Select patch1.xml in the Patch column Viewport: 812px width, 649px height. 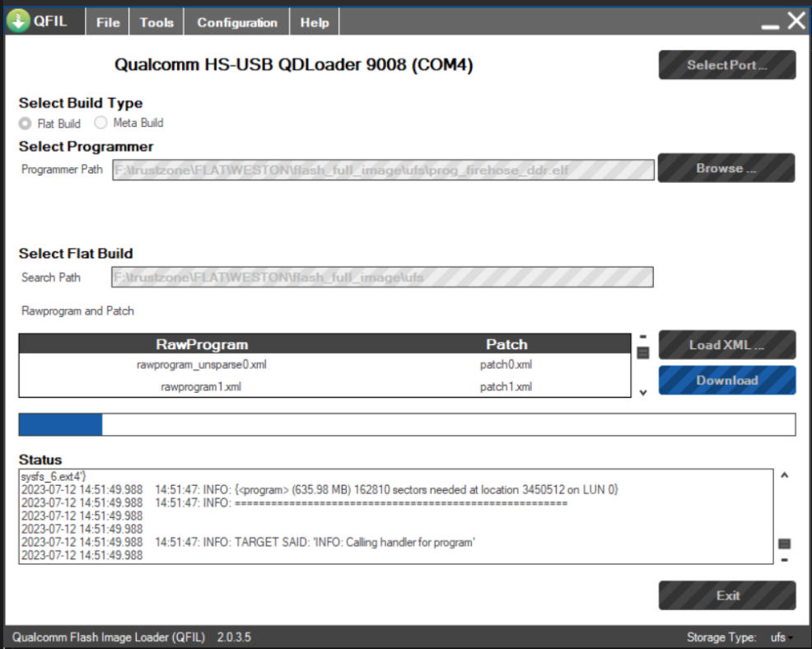(x=506, y=387)
